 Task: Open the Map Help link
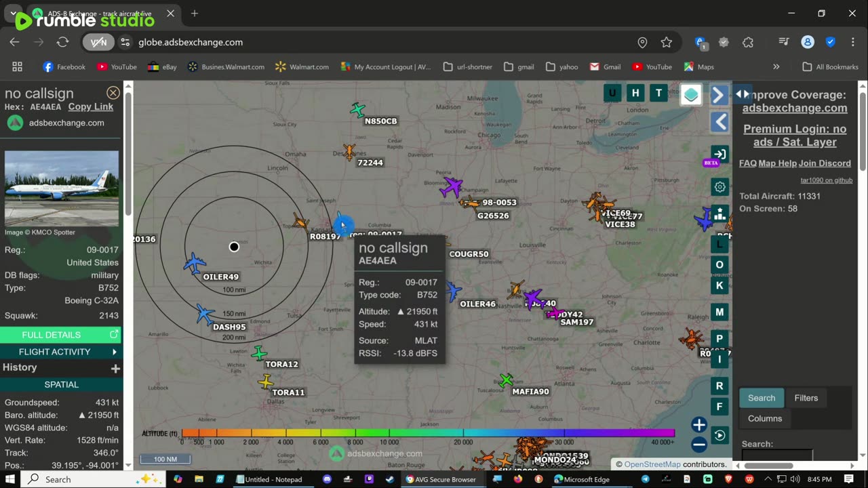[777, 163]
